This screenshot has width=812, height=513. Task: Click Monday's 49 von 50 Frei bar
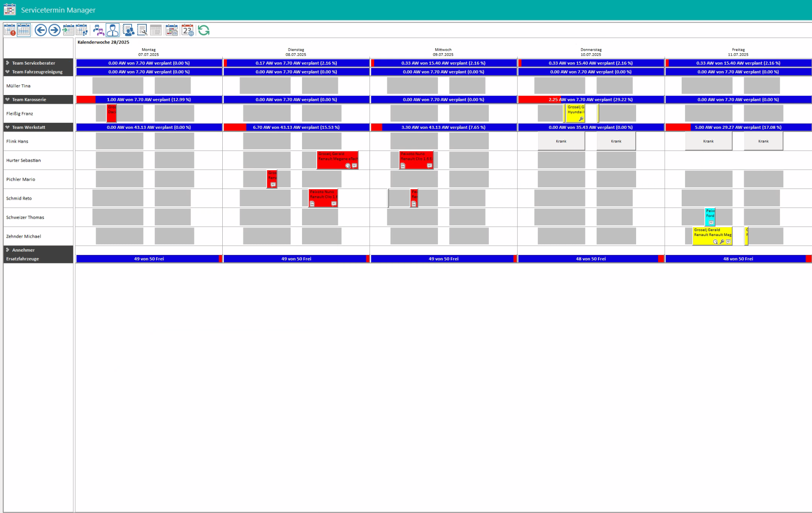[x=149, y=259]
